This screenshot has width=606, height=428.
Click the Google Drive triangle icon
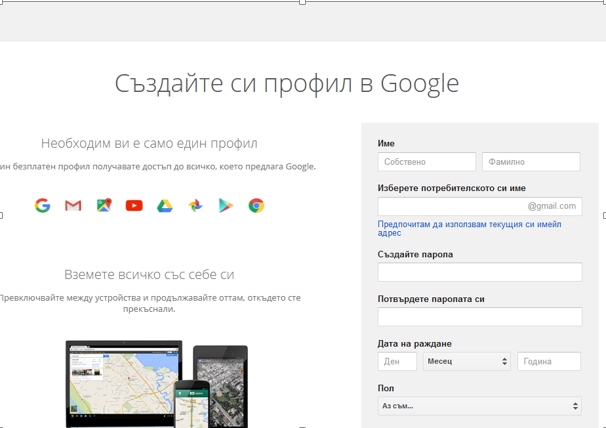pyautogui.click(x=165, y=206)
